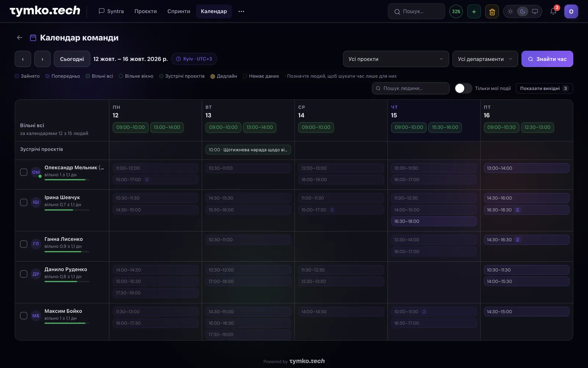
Task: Click the tymko.tech logo
Action: (x=45, y=11)
